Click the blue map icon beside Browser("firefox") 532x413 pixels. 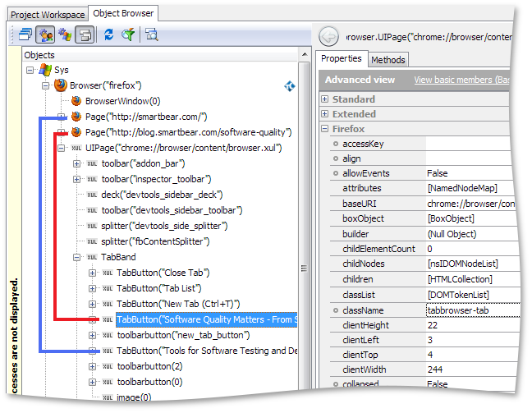(290, 86)
